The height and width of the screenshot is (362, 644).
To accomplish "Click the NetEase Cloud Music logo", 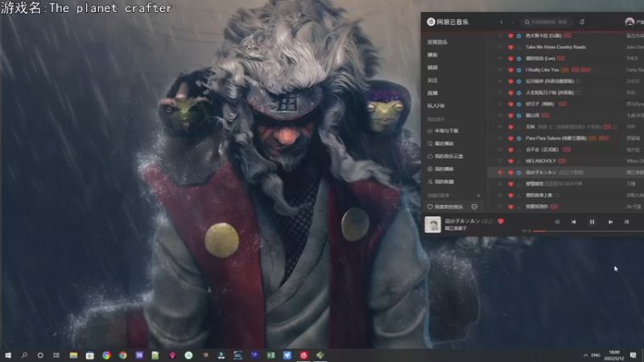I will 448,22.
